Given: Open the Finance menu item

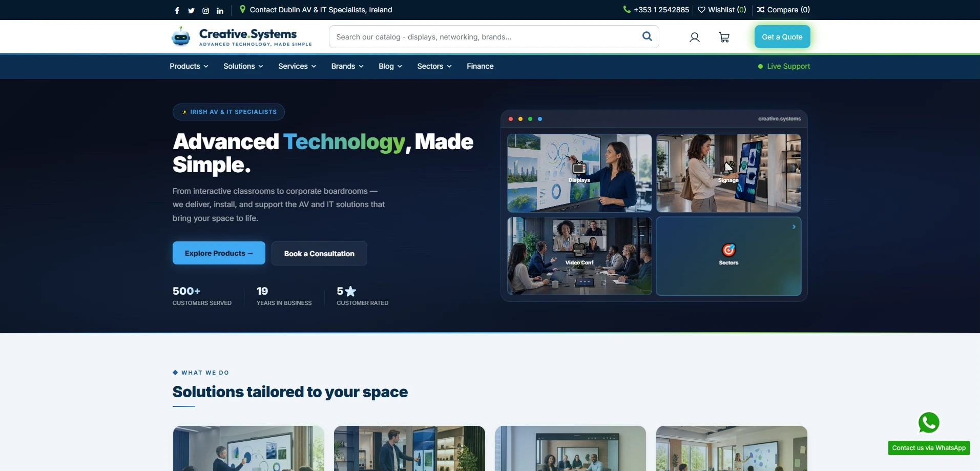Looking at the screenshot, I should tap(480, 66).
